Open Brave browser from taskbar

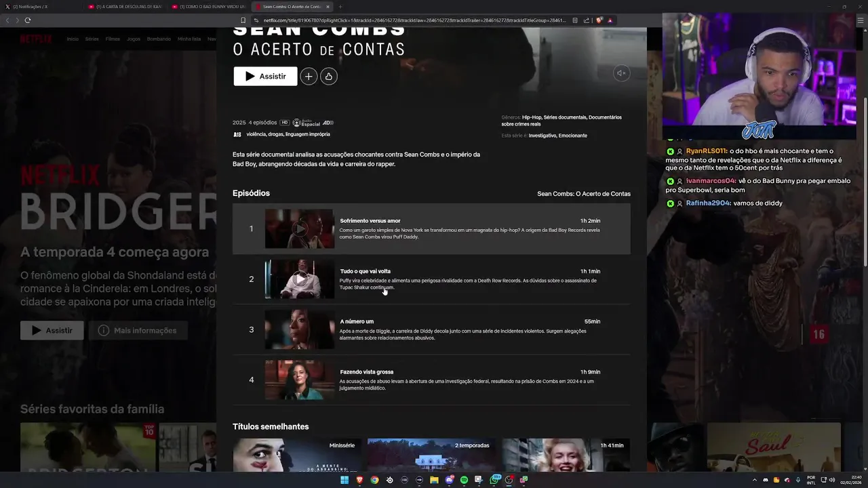point(359,480)
